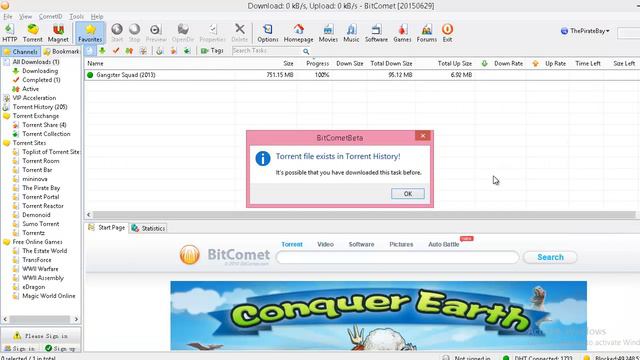The image size is (640, 360).
Task: Select the Software search category link
Action: coord(361,244)
